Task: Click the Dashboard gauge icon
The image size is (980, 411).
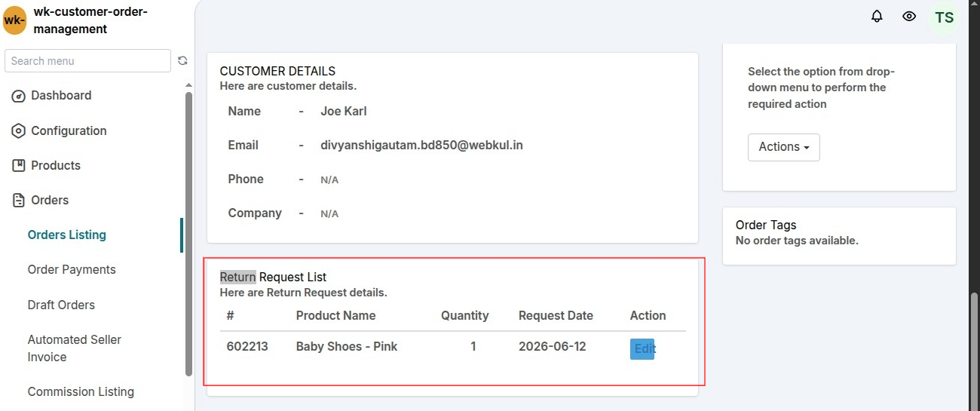Action: coord(19,96)
